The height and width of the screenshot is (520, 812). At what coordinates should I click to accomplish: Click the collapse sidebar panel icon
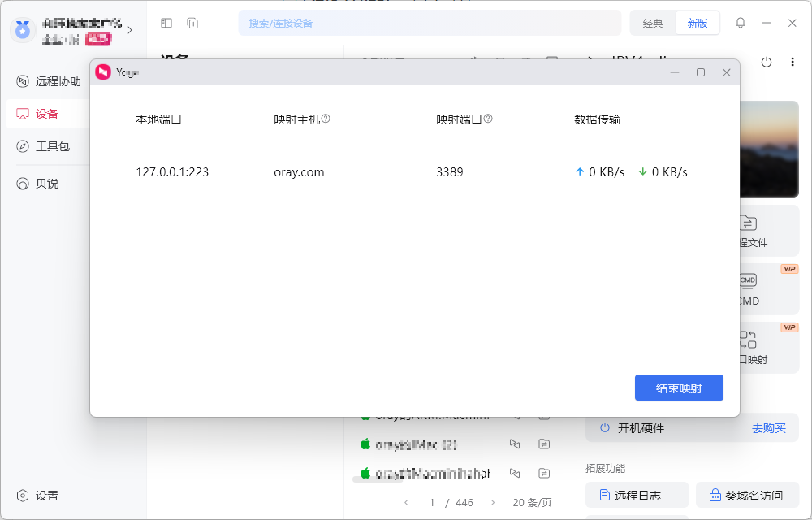(x=166, y=23)
